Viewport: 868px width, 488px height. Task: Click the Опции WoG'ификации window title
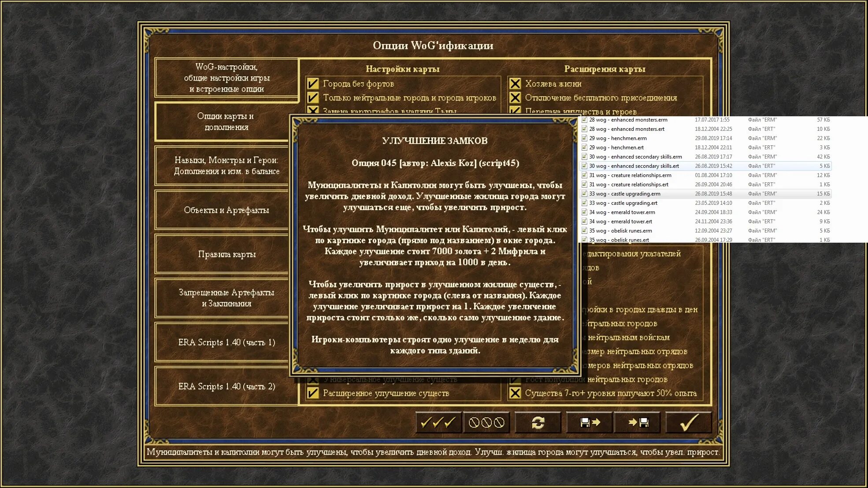(433, 45)
